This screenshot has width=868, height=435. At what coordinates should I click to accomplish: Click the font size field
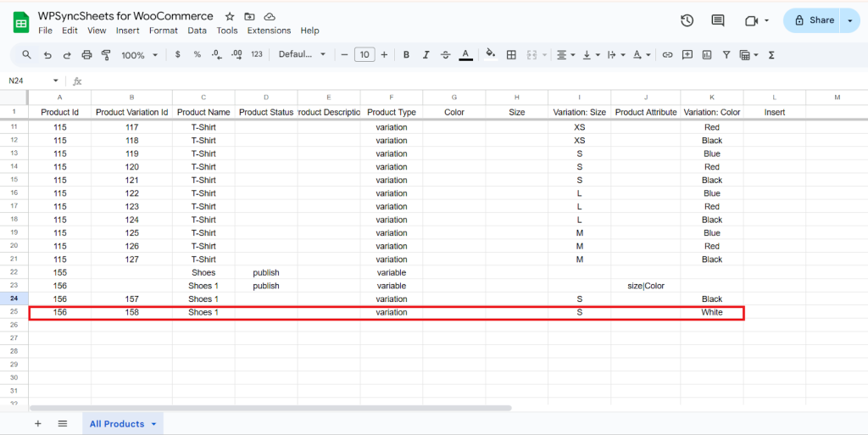(364, 55)
